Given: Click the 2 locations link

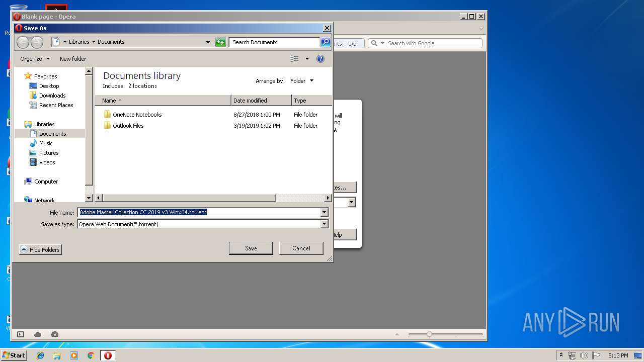Looking at the screenshot, I should click(142, 86).
